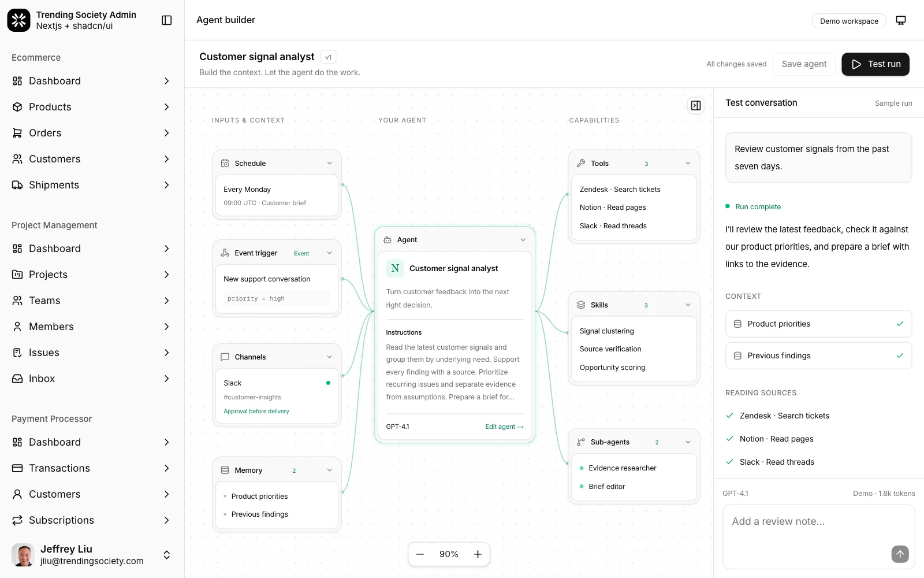Click the Transactions card icon in sidebar
The height and width of the screenshot is (578, 924).
click(x=17, y=468)
